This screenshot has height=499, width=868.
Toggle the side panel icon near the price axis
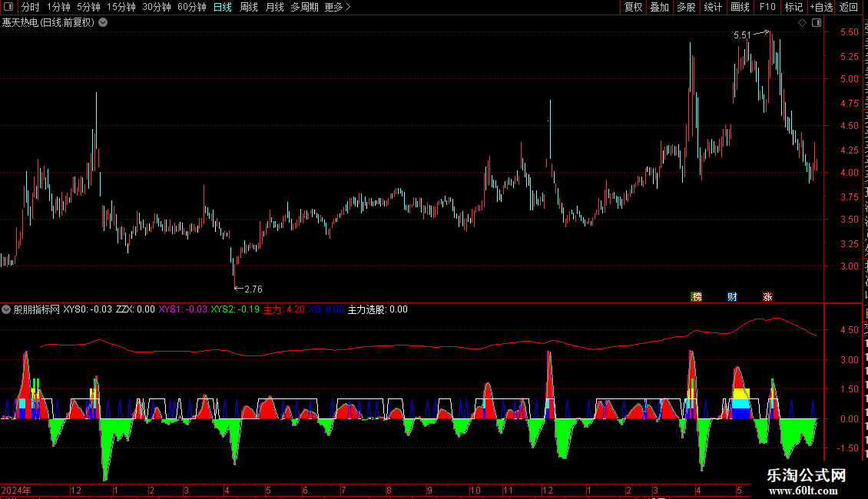[817, 23]
